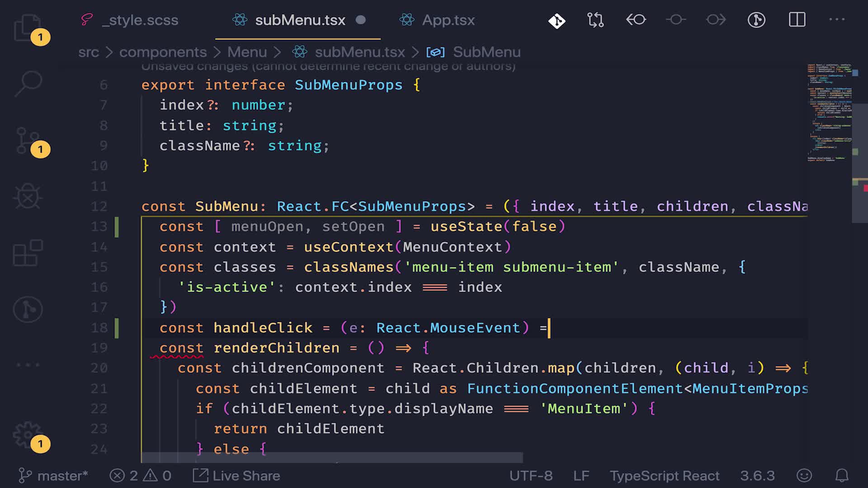Open the More Actions ellipsis menu
This screenshot has height=488, width=868.
(837, 20)
